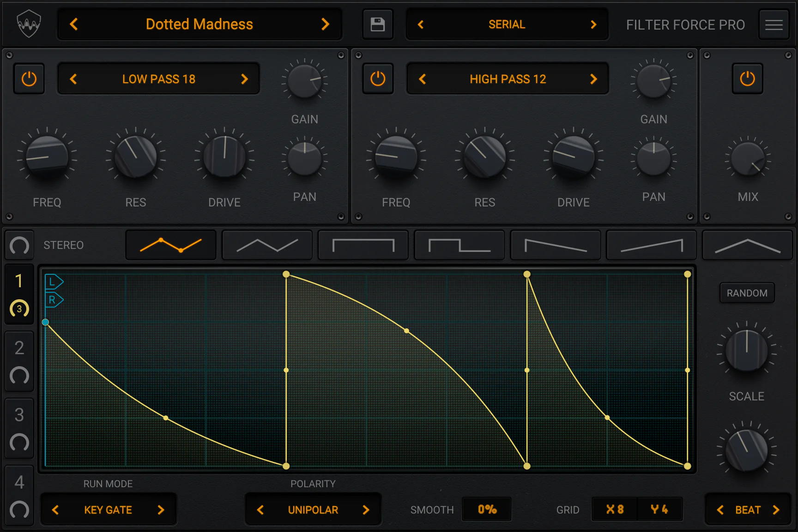Click the Waves logo icon
Screen dimensions: 798x532
(x=29, y=24)
